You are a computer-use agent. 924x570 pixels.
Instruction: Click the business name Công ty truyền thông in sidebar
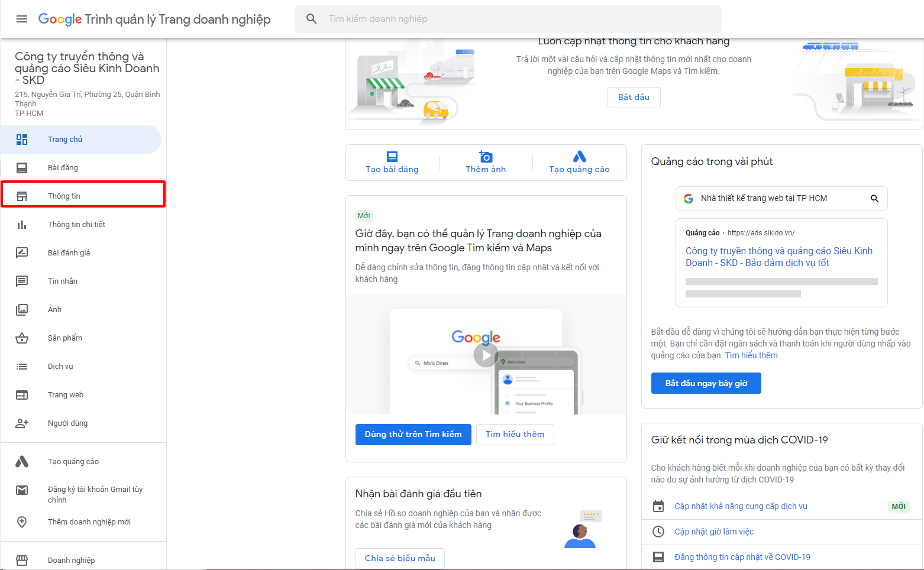(87, 68)
